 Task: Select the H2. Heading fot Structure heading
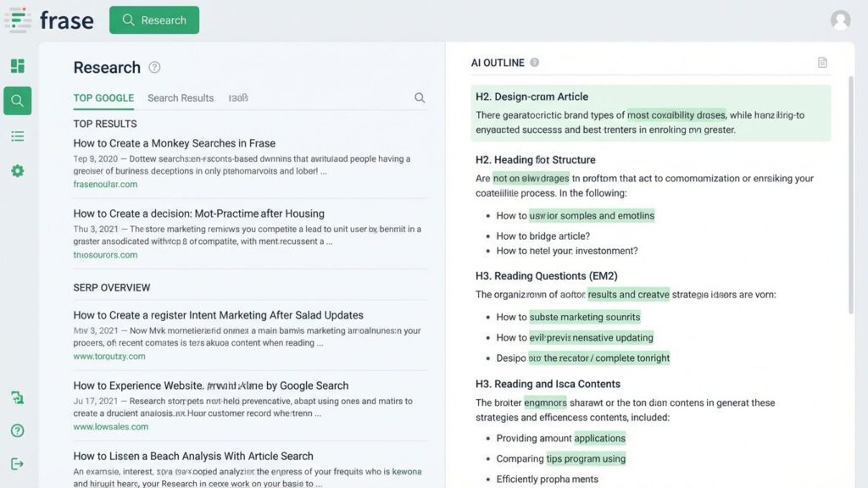coord(536,160)
